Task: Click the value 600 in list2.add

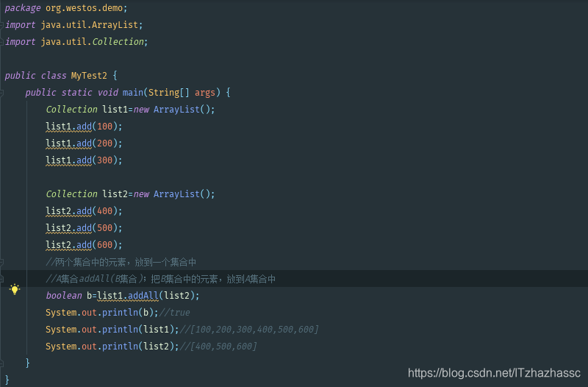Action: 104,245
